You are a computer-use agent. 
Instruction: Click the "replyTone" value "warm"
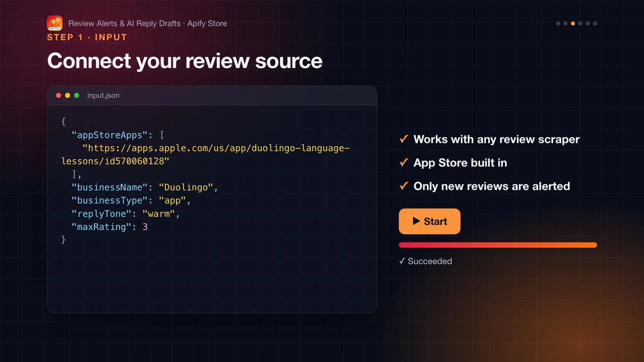[159, 214]
